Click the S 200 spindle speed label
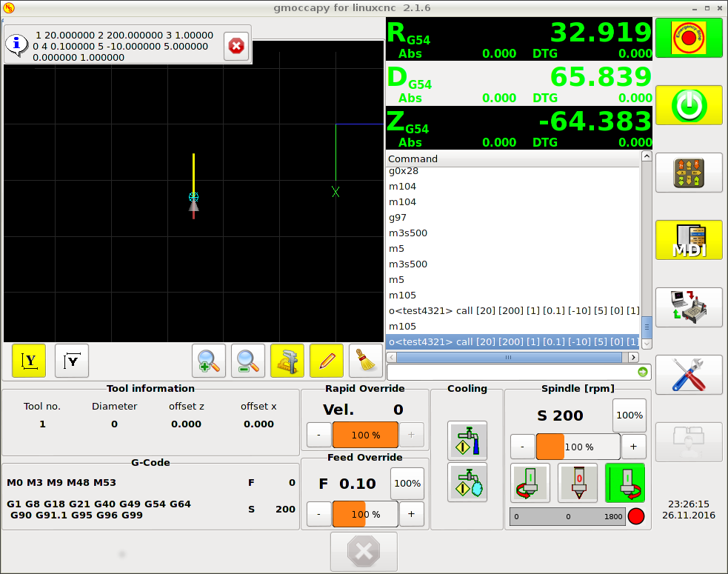 [560, 416]
